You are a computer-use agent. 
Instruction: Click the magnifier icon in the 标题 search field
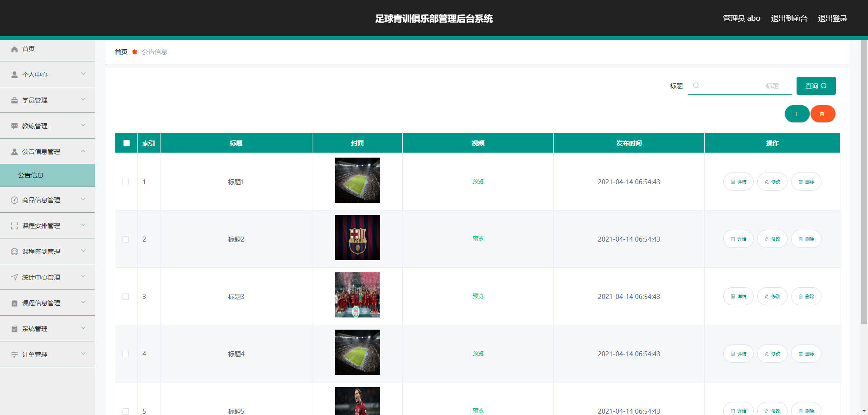(x=696, y=85)
